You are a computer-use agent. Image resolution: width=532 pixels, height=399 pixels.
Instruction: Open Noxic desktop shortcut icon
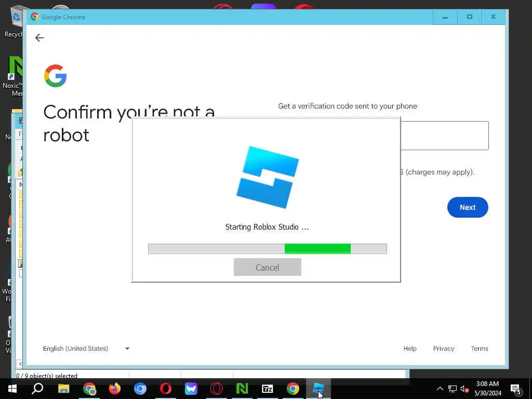[13, 76]
